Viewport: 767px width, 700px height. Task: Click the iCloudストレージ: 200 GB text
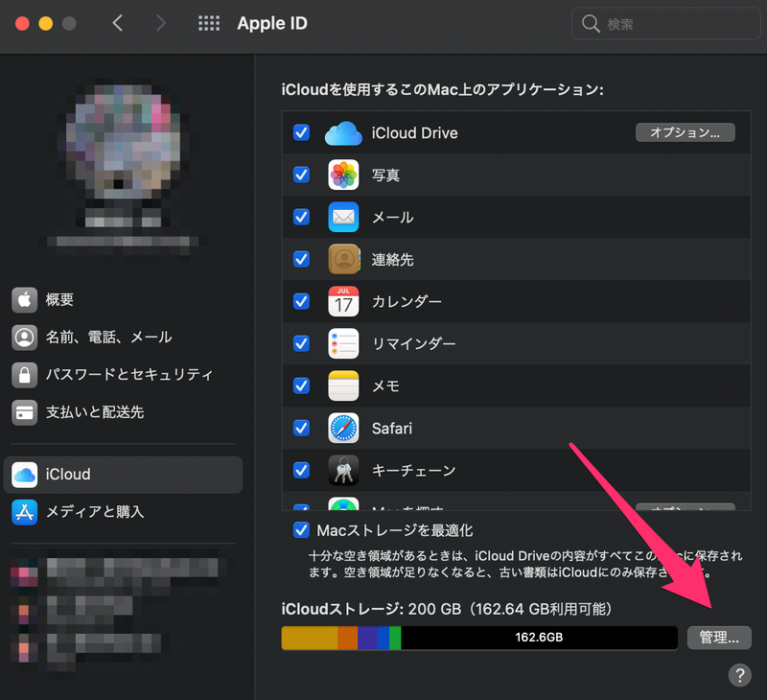click(371, 609)
